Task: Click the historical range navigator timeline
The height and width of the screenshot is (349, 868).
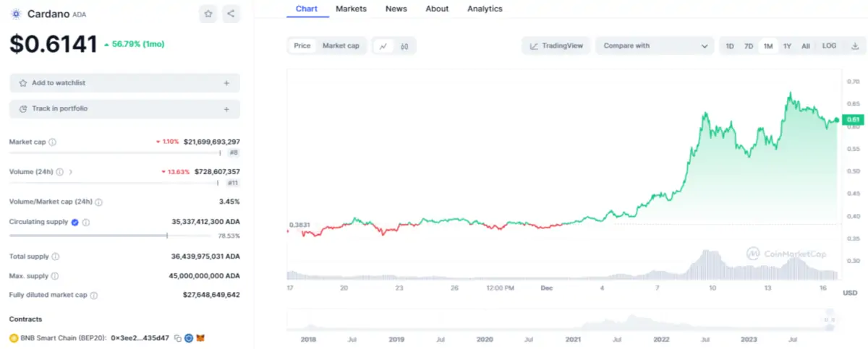Action: click(x=562, y=320)
